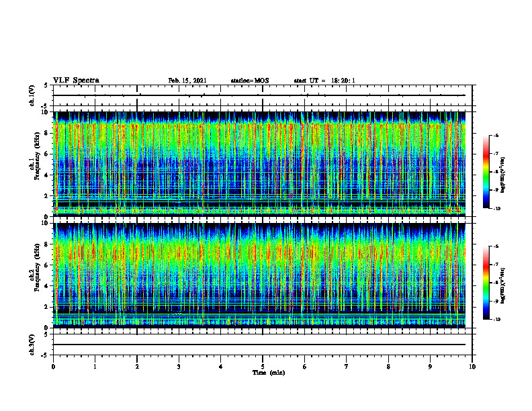Click the ch.2 spectrogram color bar
This screenshot has width=532, height=411.
coord(486,283)
